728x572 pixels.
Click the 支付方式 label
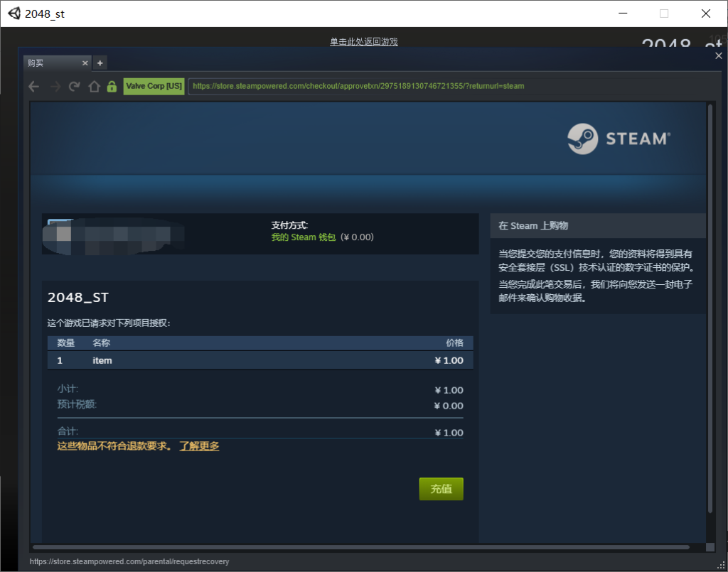click(290, 225)
